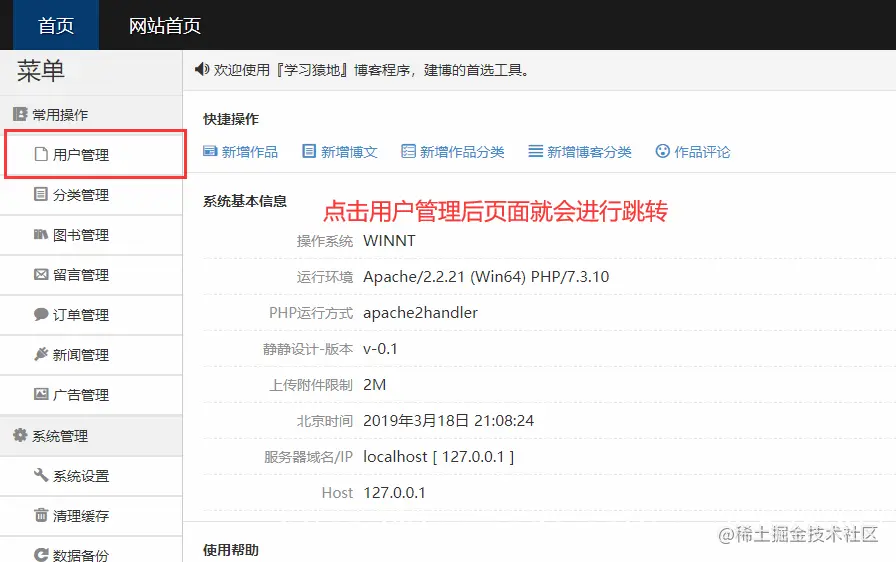Open the 网站首页 top navigation item

(165, 25)
